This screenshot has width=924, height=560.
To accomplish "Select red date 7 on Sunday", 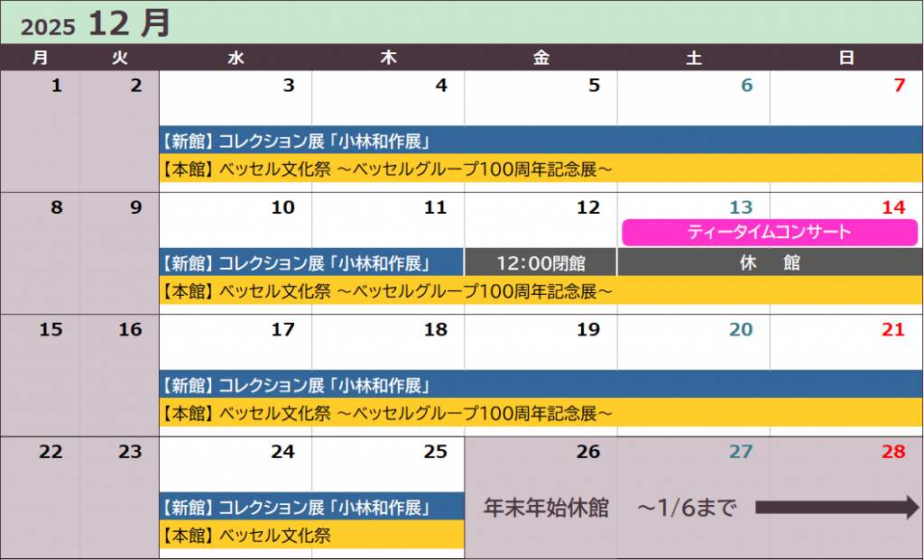I will 898,87.
